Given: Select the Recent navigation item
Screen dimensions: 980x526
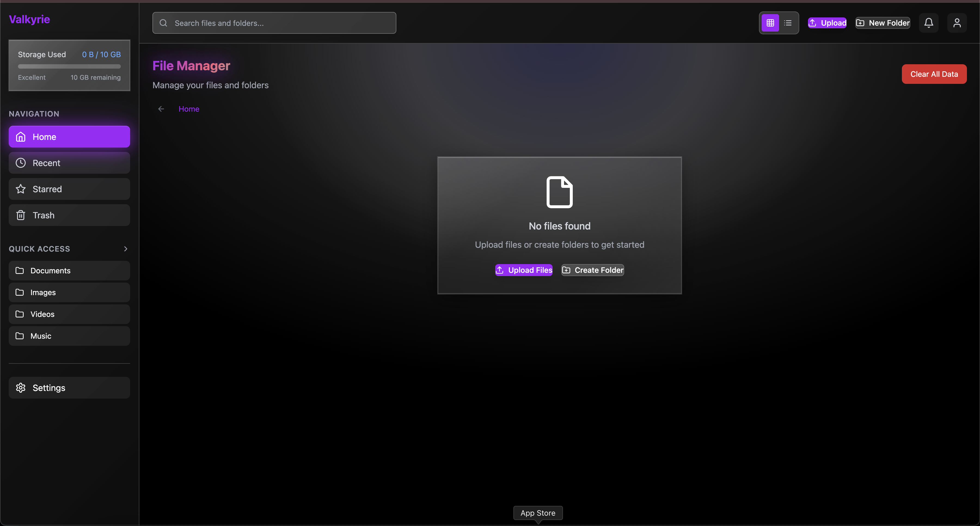Looking at the screenshot, I should pos(69,163).
